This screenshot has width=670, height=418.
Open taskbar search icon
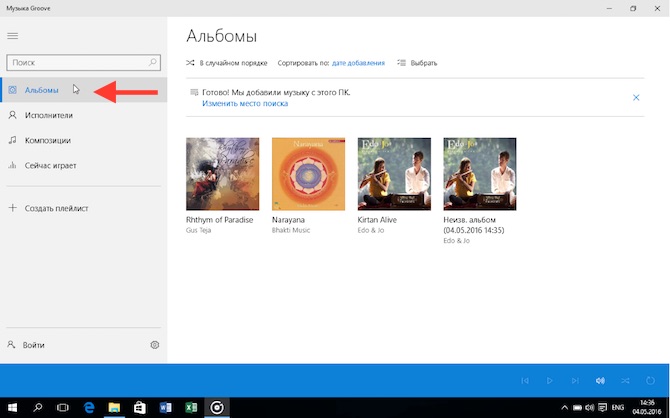[38, 408]
